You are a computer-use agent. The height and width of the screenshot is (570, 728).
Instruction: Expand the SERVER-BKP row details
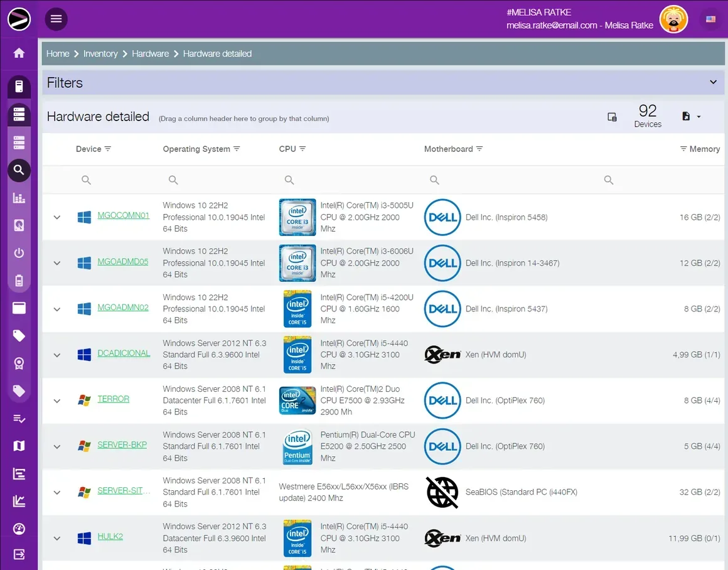56,446
